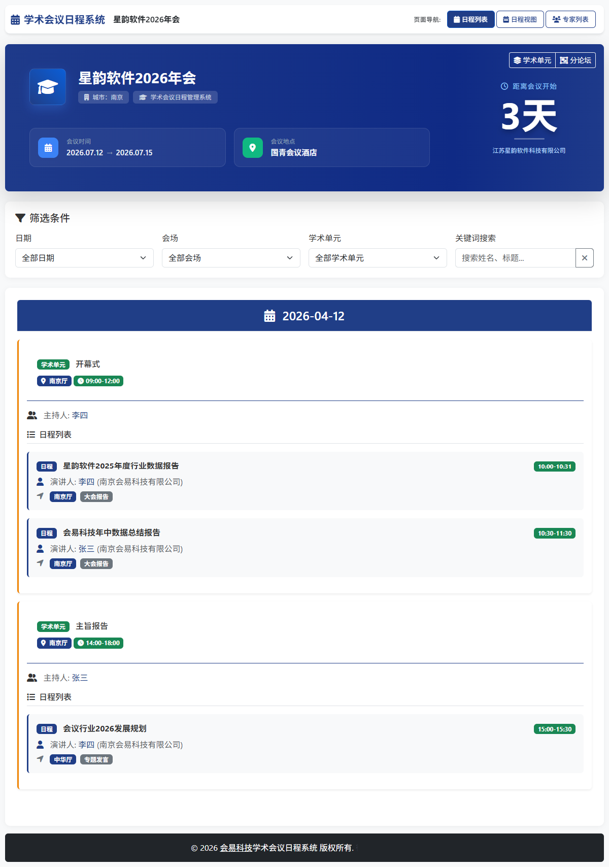
Task: Click 南京厅 tag in 行业数据报告 item
Action: point(63,497)
